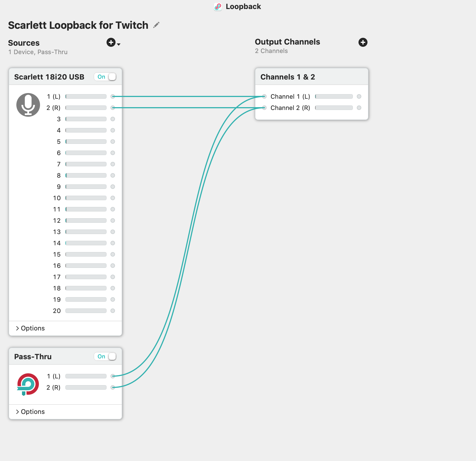Expand Options under Scarlett 18i20 USB

[30, 328]
